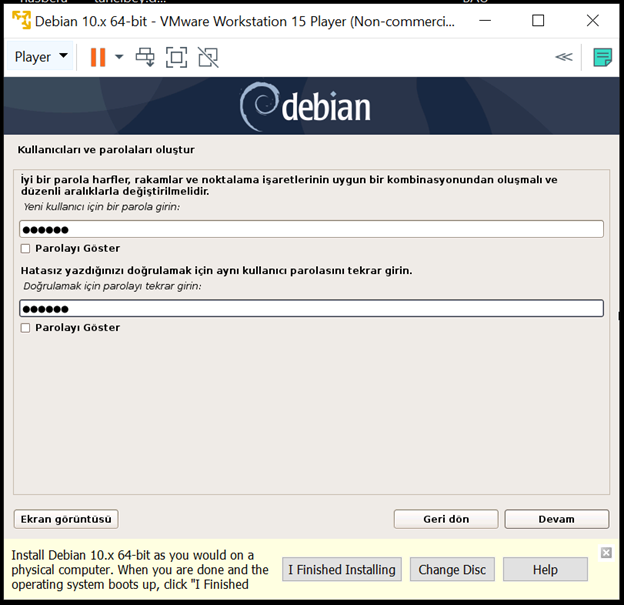Open the green notes panel icon
The width and height of the screenshot is (624, 605).
[603, 57]
